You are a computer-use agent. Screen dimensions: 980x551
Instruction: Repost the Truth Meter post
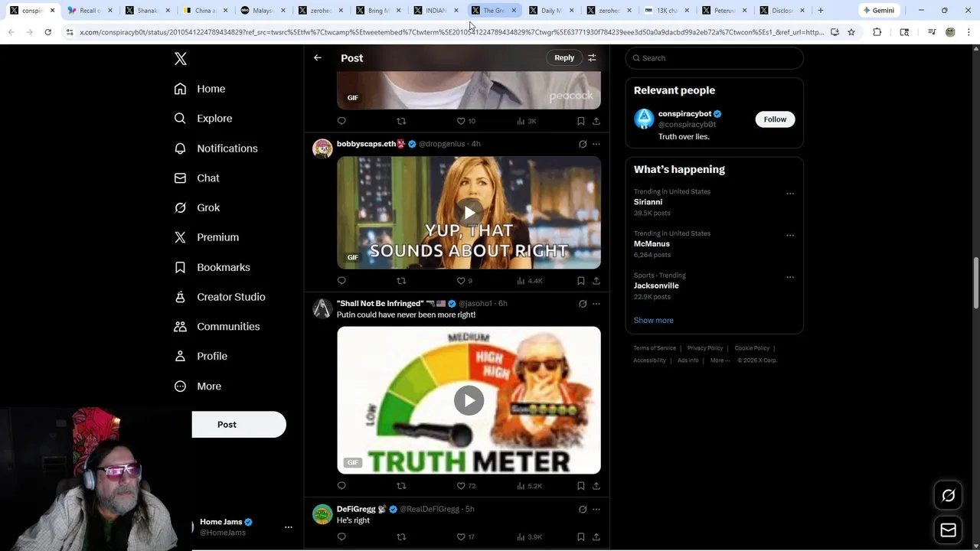pyautogui.click(x=401, y=486)
